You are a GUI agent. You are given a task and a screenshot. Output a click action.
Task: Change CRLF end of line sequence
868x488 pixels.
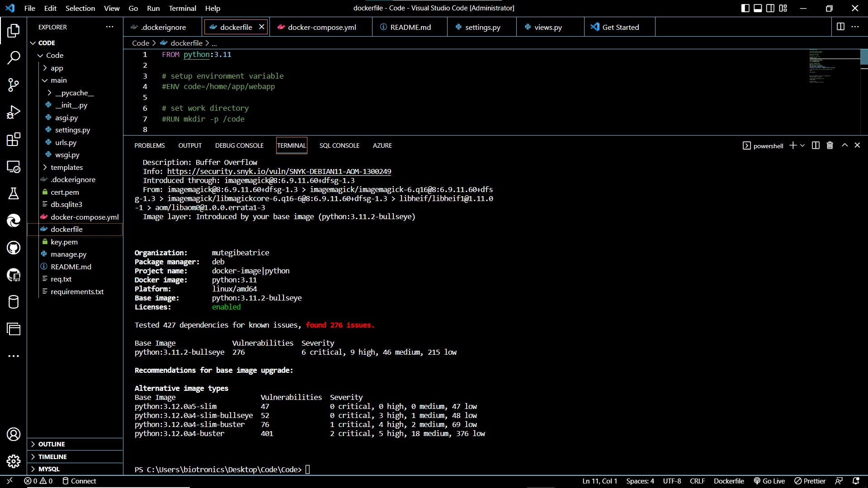point(697,481)
